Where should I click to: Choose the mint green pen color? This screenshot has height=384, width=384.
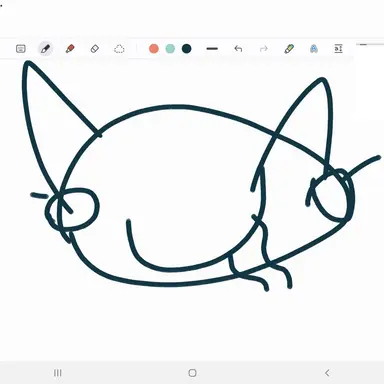pyautogui.click(x=170, y=49)
